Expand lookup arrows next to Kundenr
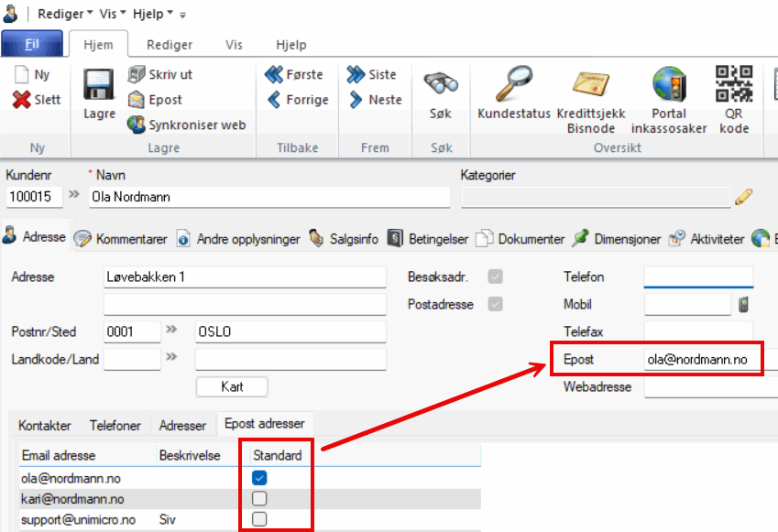The height and width of the screenshot is (532, 778). point(74,196)
